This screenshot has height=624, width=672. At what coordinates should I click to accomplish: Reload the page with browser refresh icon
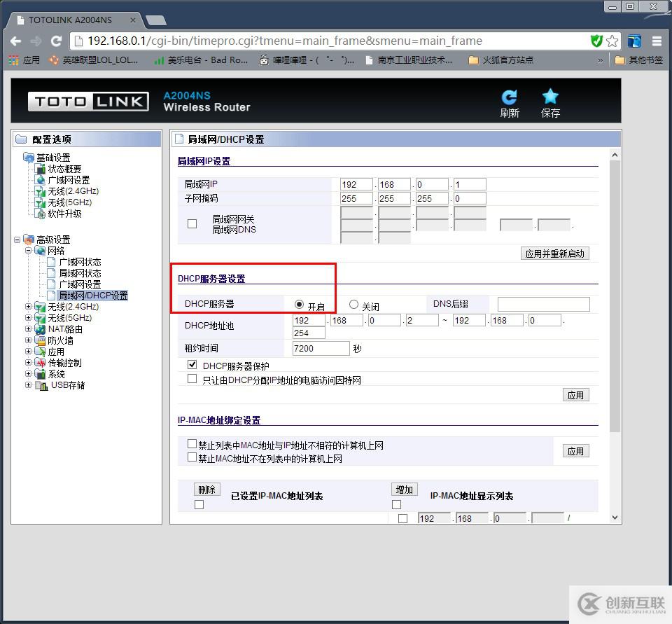point(56,41)
